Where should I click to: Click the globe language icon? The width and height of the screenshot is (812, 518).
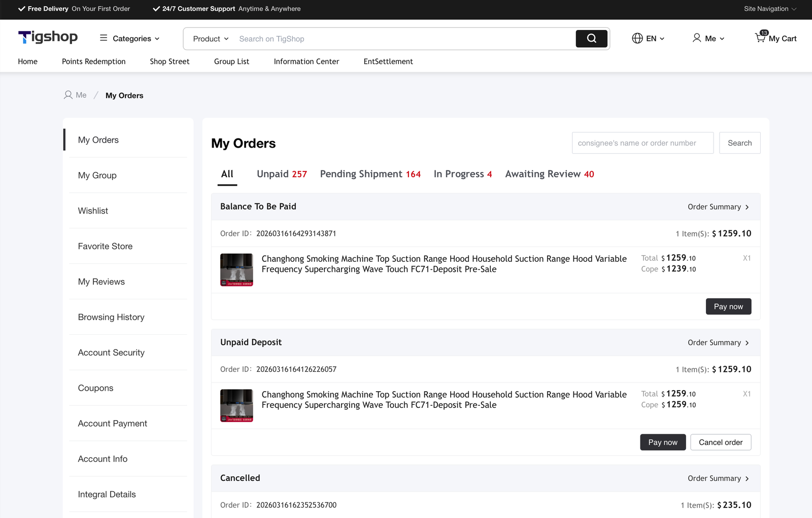pyautogui.click(x=637, y=39)
